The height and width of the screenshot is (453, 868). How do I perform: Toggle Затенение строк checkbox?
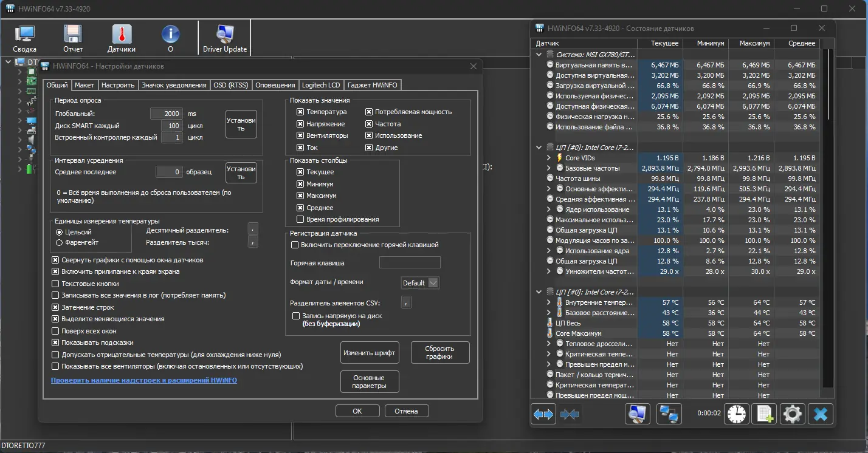pyautogui.click(x=55, y=307)
